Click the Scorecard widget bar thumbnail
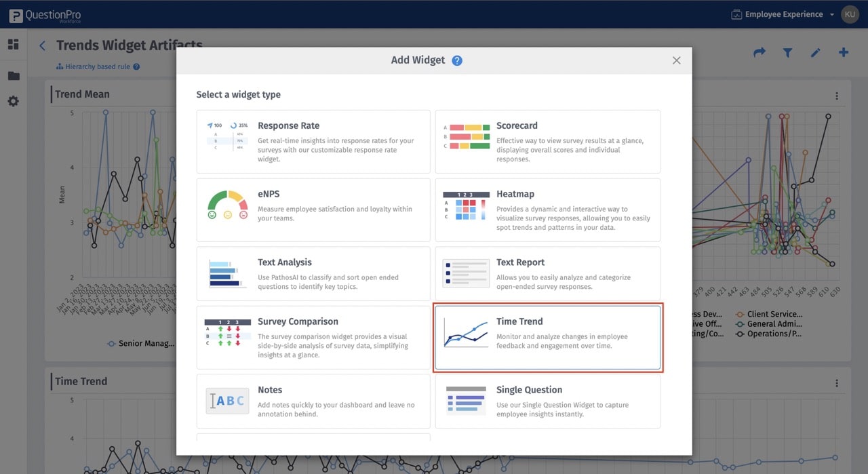 tap(467, 136)
